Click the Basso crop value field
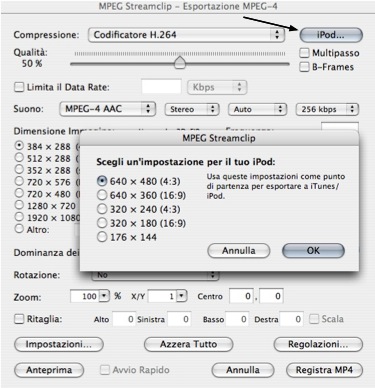375x388 pixels. point(237,319)
